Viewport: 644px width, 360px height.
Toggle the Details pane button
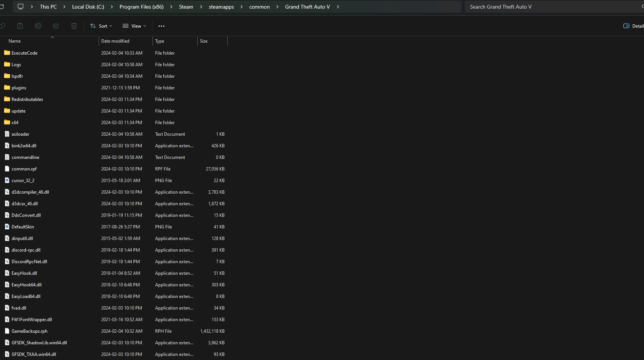634,26
